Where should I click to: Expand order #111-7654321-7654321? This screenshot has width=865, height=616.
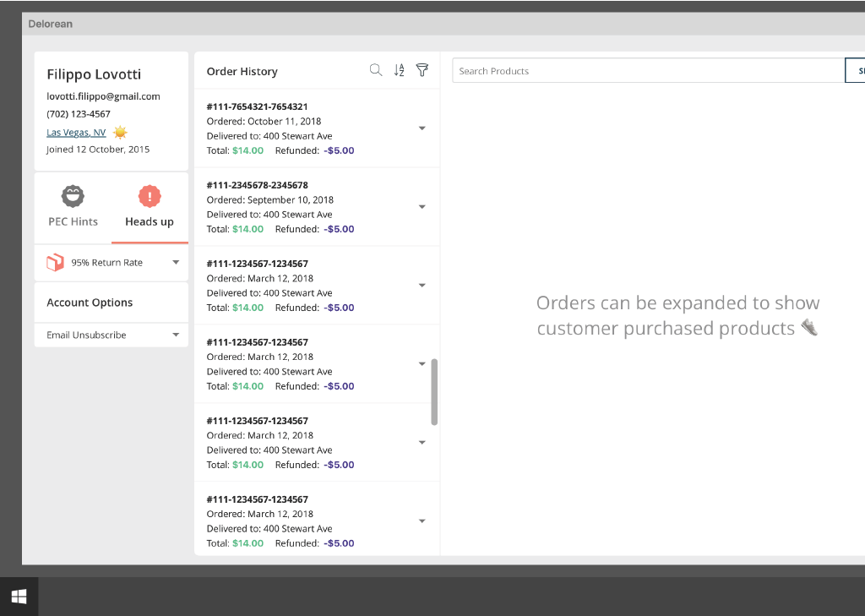422,128
